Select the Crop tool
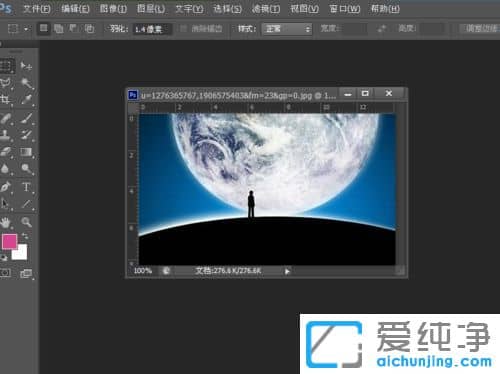500x374 pixels. tap(5, 100)
